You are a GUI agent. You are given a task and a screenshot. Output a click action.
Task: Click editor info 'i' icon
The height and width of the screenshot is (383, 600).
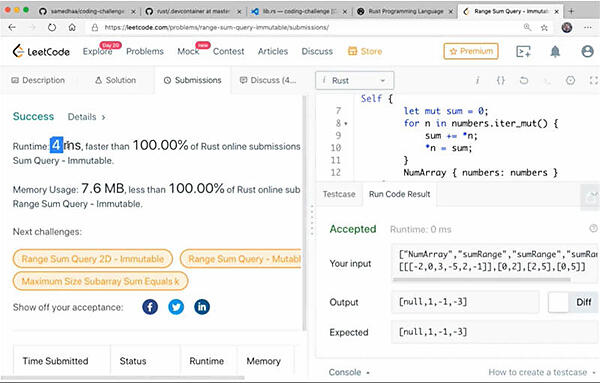[x=477, y=80]
